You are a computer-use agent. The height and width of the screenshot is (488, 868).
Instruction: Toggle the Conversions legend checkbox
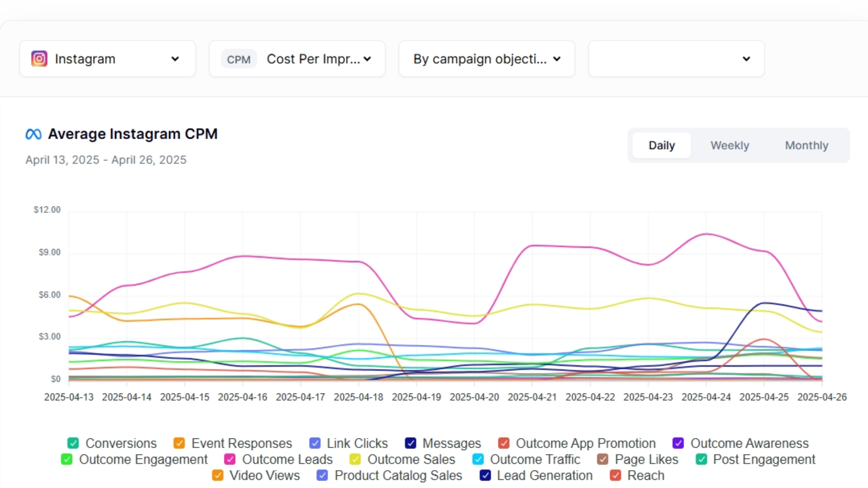tap(73, 443)
